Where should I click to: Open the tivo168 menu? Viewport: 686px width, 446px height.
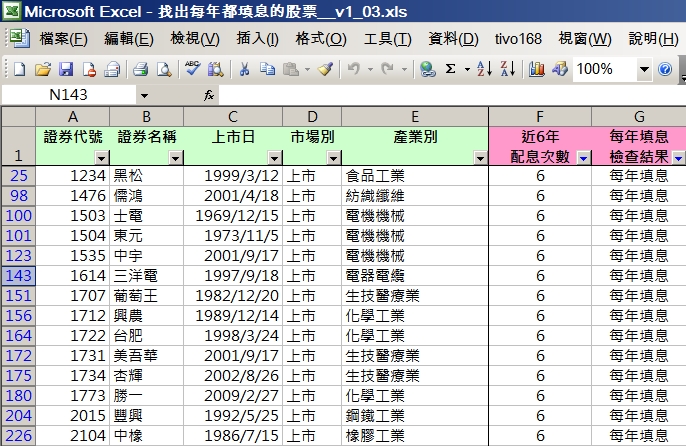tap(518, 39)
